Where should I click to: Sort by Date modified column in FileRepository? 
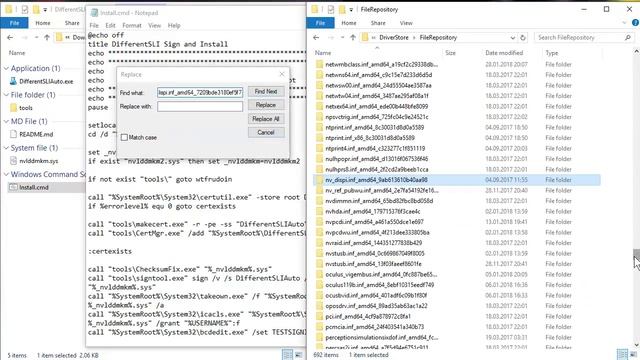coord(504,53)
